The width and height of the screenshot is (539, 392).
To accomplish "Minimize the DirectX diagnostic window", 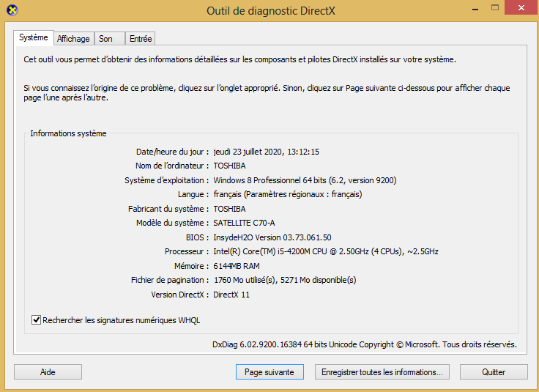I will click(475, 8).
